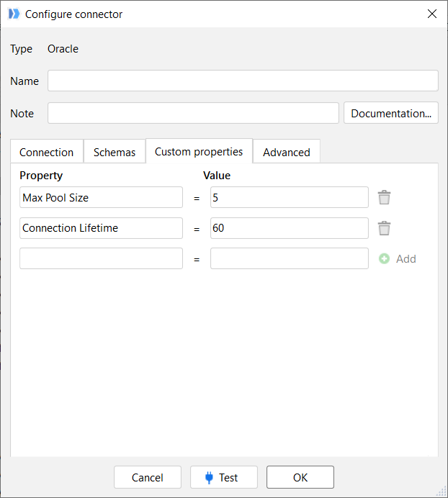448x498 pixels.
Task: Open the Documentation... button
Action: coord(391,113)
